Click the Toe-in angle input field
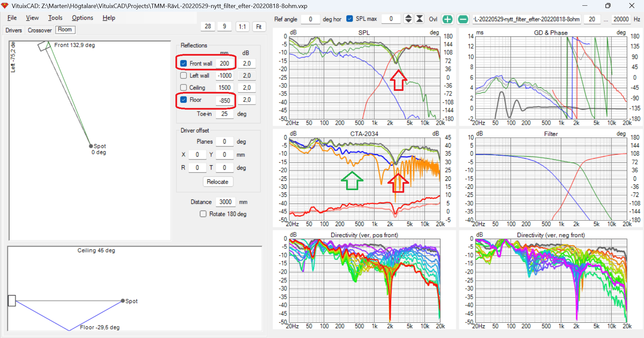Screen dimensions: 644x338 pyautogui.click(x=224, y=114)
